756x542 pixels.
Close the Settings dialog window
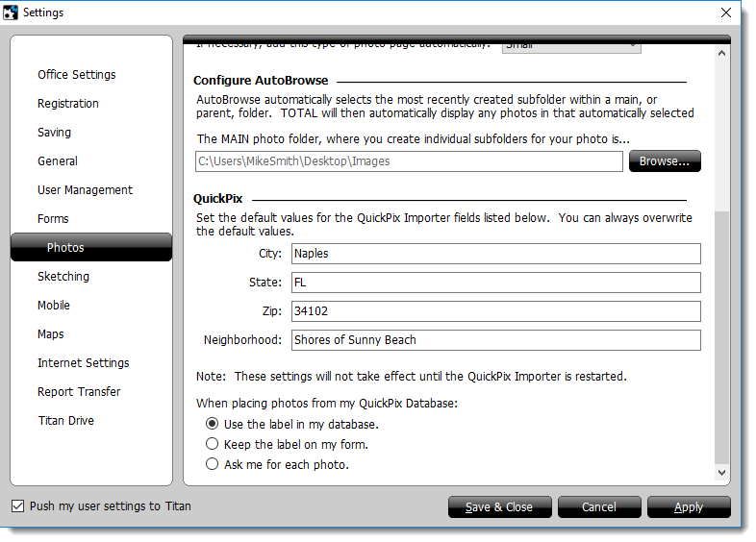coord(725,12)
